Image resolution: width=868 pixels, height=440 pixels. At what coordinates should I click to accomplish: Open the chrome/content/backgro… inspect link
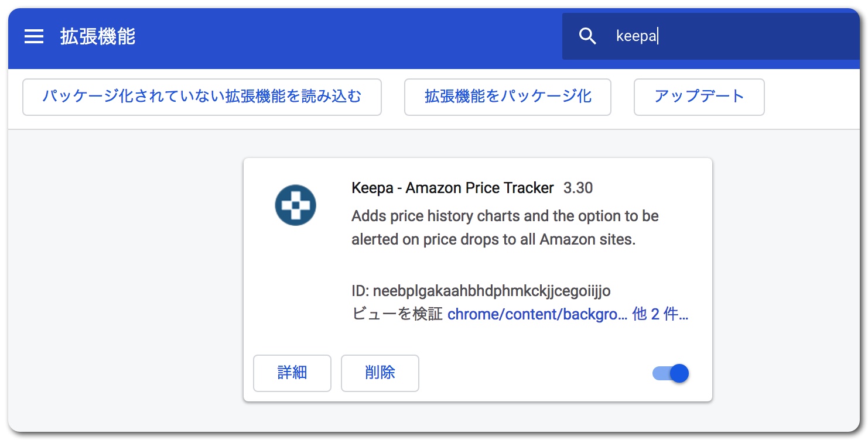536,314
